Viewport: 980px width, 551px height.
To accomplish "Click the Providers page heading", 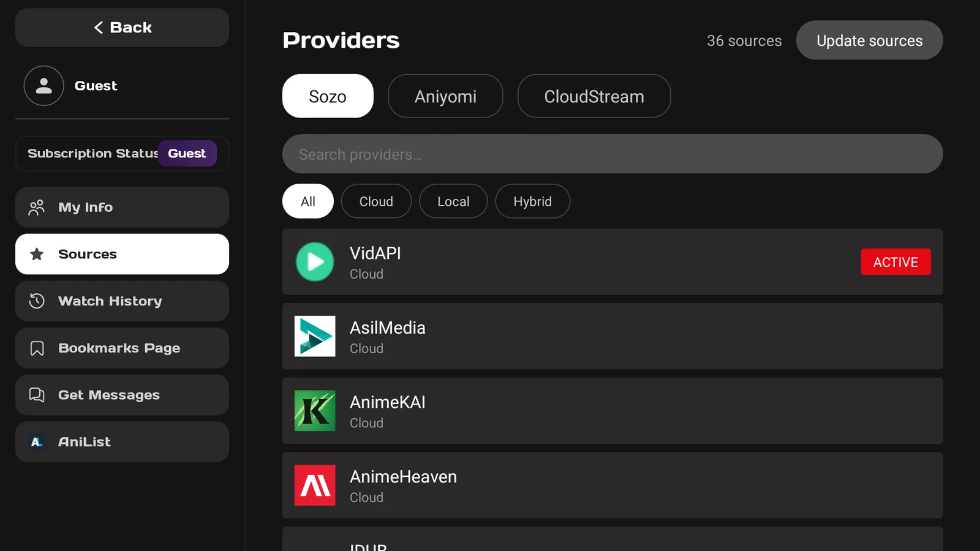I will [341, 40].
